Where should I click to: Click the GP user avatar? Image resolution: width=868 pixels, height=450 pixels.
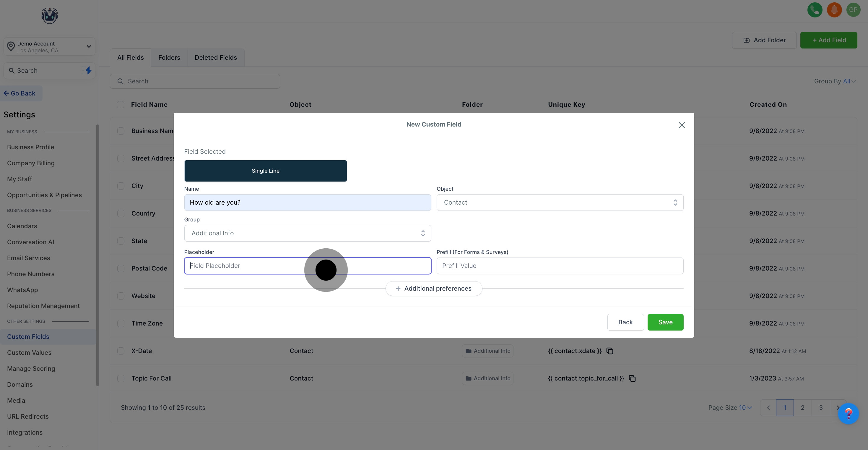click(853, 10)
